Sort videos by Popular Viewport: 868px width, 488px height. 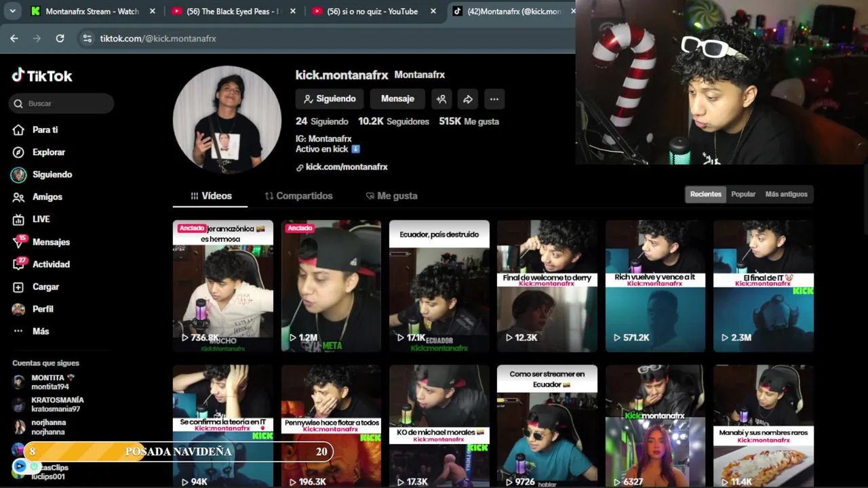[x=743, y=194]
